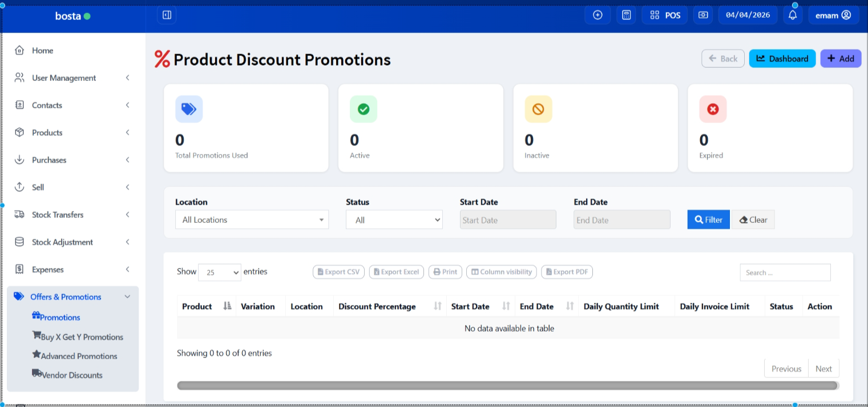This screenshot has height=407, width=868.
Task: Toggle Column visibility button
Action: point(502,272)
